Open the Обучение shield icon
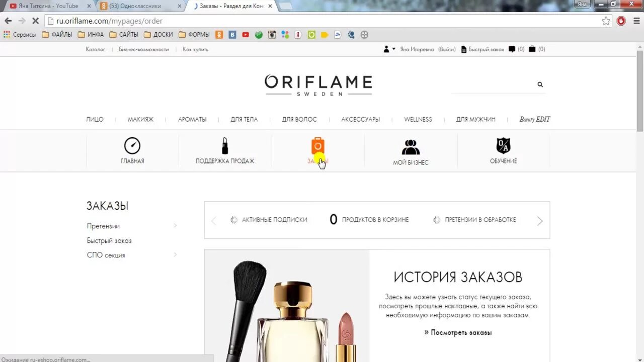The height and width of the screenshot is (362, 644). [503, 146]
